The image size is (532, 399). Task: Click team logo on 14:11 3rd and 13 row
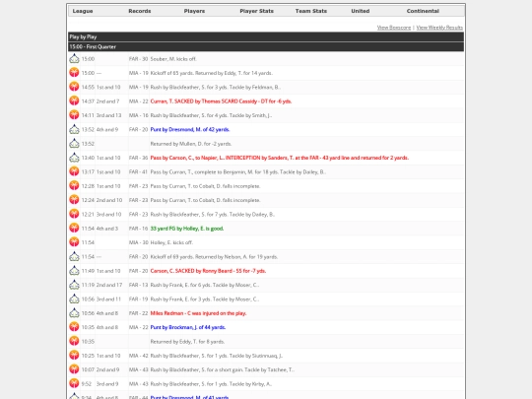pyautogui.click(x=74, y=115)
